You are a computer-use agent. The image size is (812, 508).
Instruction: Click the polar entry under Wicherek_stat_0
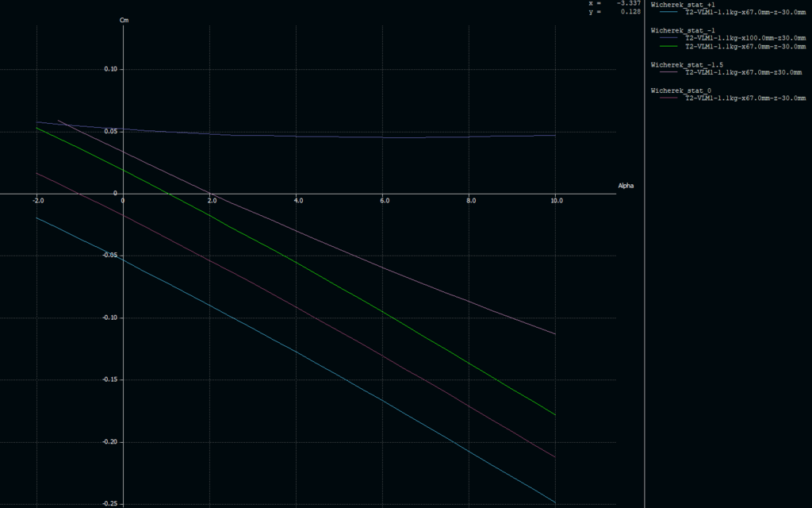pos(745,98)
